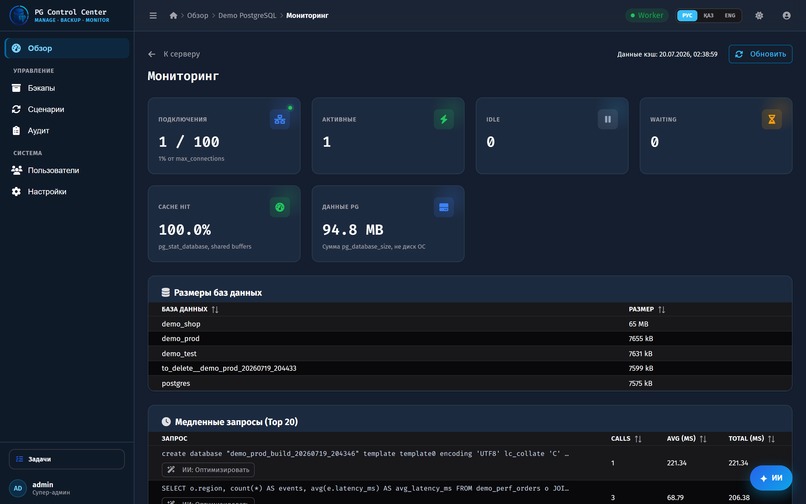The width and height of the screenshot is (806, 504).
Task: Click ИИ: Оптимизировать under create database query
Action: 208,470
